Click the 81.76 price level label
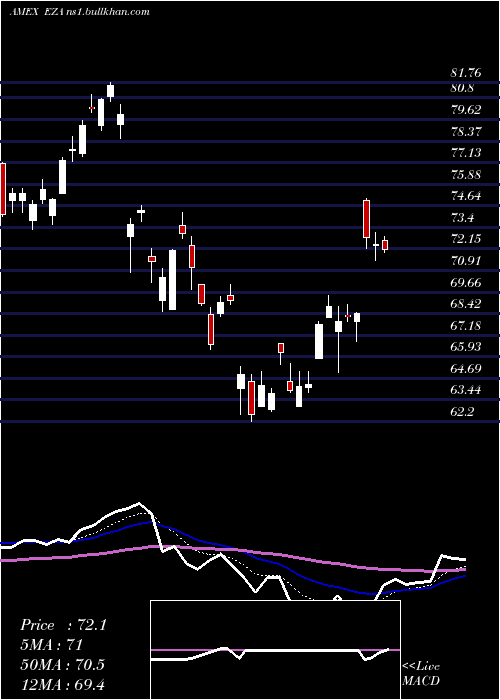Image resolution: width=500 pixels, height=700 pixels. tap(467, 73)
